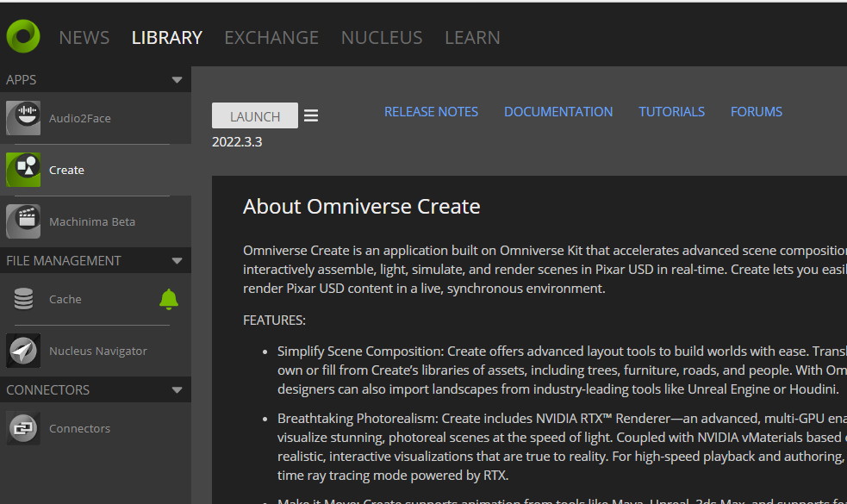Click the green Omniverse logo icon
The width and height of the screenshot is (847, 504).
coord(23,36)
